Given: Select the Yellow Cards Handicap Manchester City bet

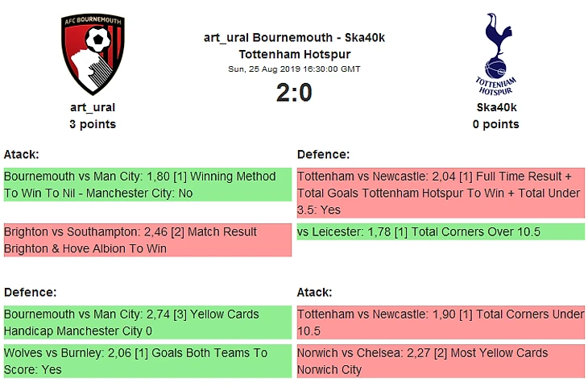Looking at the screenshot, I should (x=147, y=322).
